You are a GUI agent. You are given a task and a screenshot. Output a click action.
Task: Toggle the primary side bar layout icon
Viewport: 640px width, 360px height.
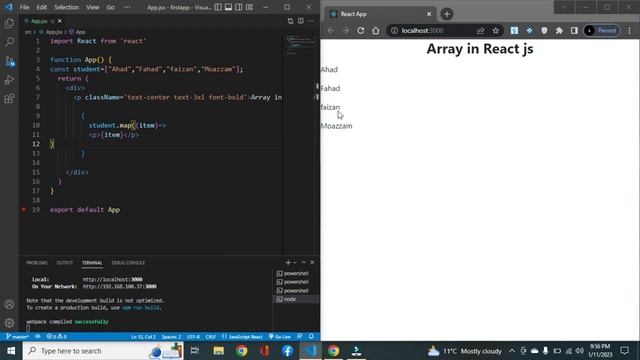218,7
